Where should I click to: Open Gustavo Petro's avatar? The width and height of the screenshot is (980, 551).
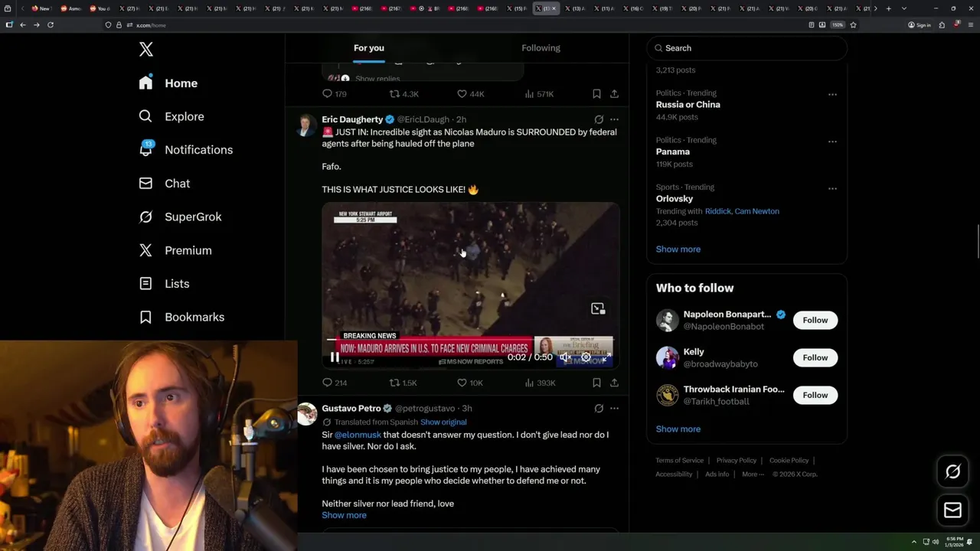coord(307,414)
